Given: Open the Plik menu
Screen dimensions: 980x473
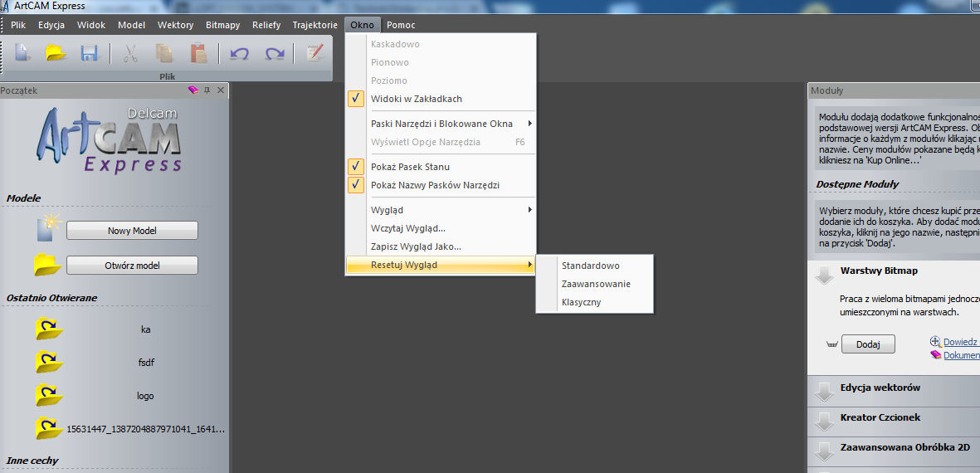Looking at the screenshot, I should 18,25.
